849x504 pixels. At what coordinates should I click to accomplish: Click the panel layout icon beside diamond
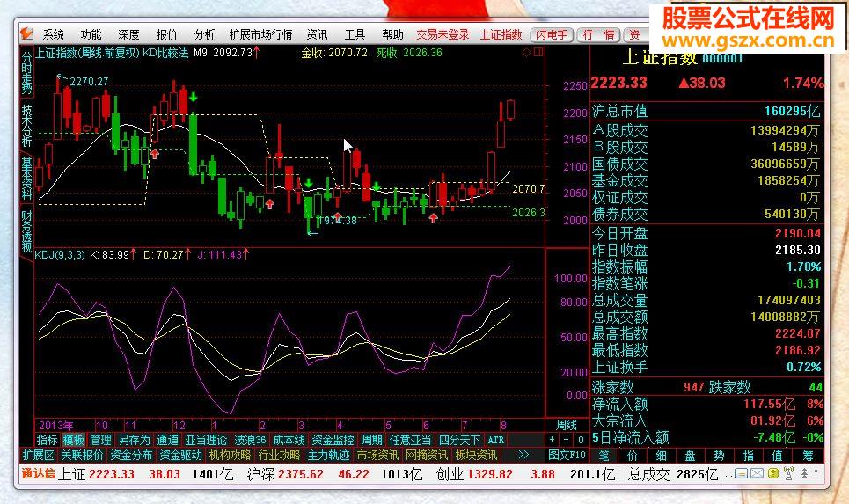538,52
